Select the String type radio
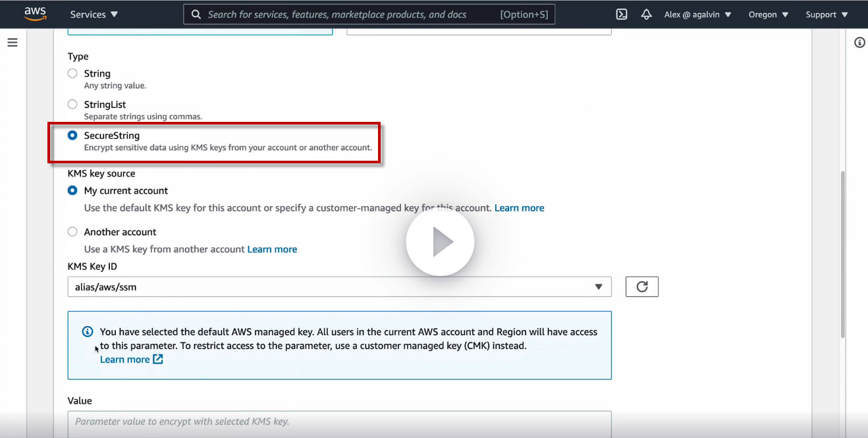 pyautogui.click(x=72, y=73)
